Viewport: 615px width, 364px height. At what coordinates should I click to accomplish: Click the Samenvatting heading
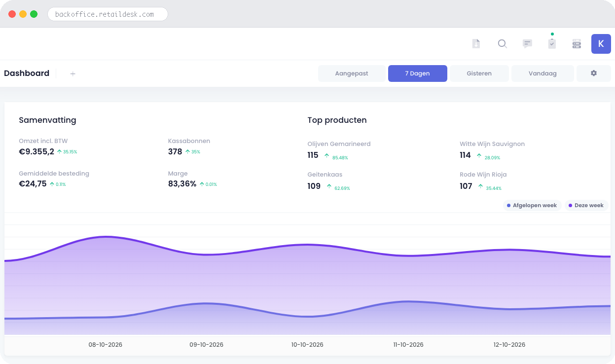tap(47, 120)
